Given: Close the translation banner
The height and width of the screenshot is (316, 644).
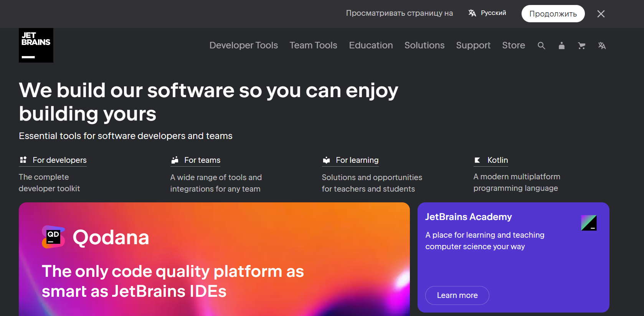Looking at the screenshot, I should [601, 14].
